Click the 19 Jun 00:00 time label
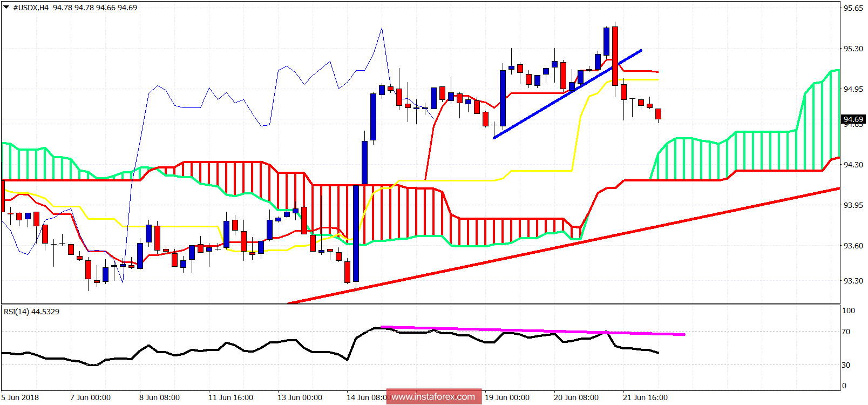Image resolution: width=868 pixels, height=405 pixels. (x=507, y=397)
